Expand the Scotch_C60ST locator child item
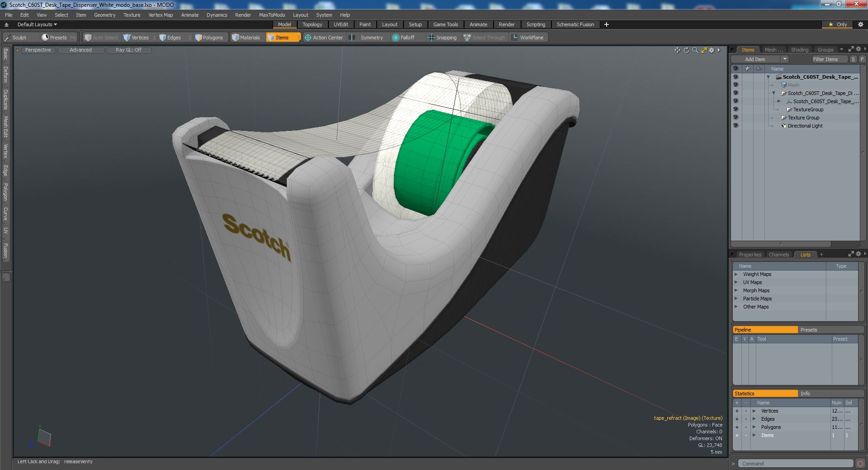The height and width of the screenshot is (470, 868). 779,101
